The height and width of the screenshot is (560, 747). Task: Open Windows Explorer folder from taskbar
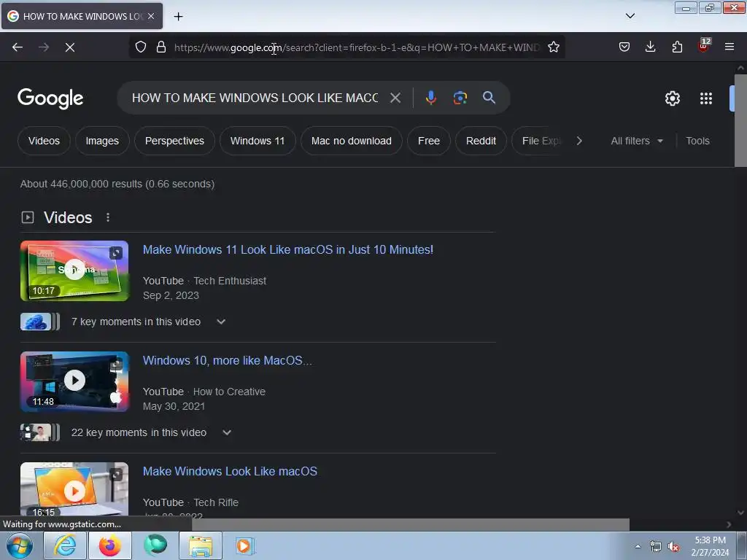click(x=201, y=545)
